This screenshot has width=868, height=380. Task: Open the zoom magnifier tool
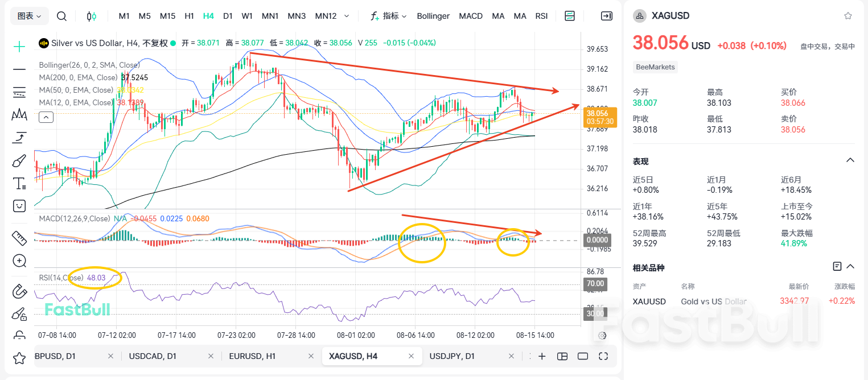point(19,261)
